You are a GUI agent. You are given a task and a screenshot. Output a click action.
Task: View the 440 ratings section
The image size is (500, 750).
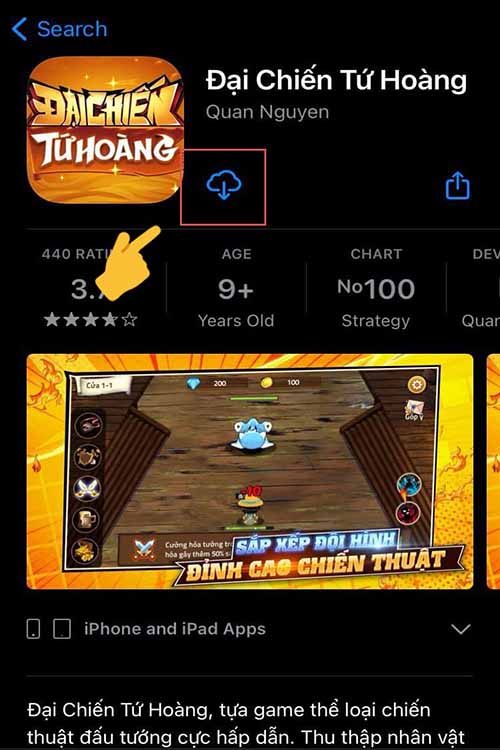click(91, 287)
